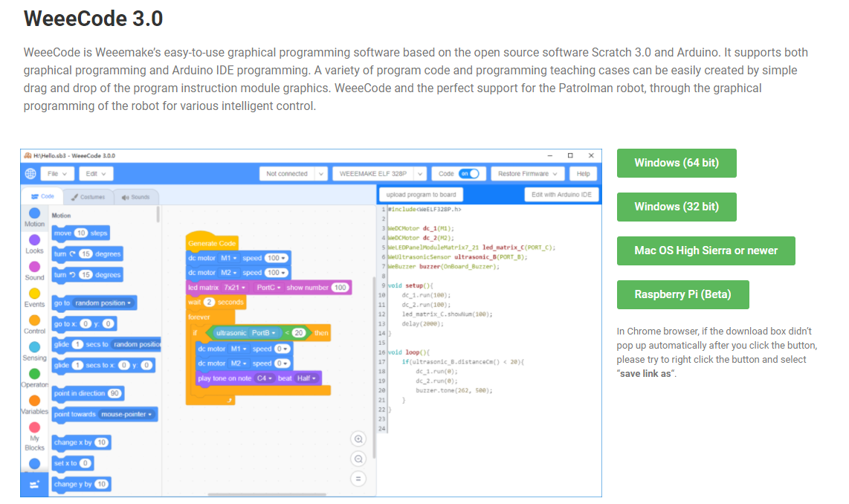Select the Variables category circle
Viewport: 849px width, 504px height.
coord(34,401)
